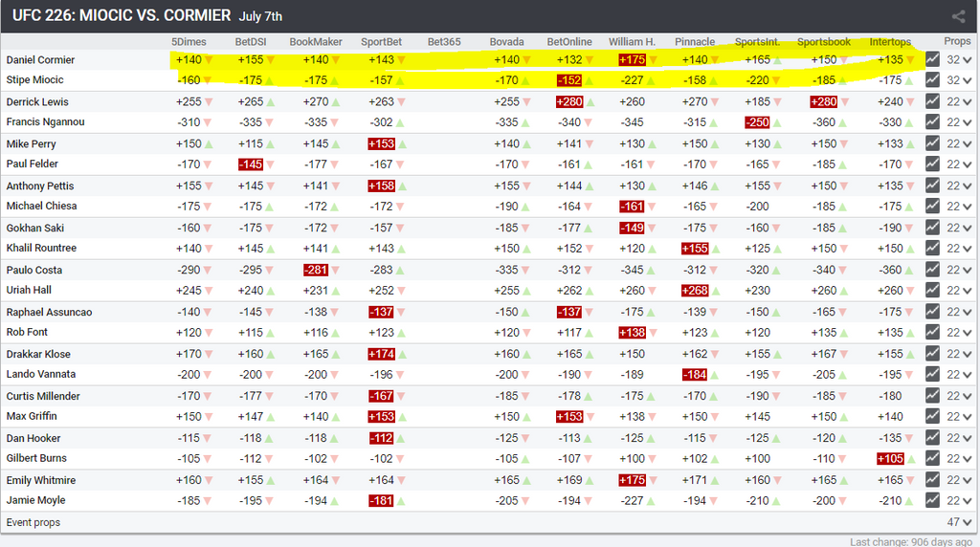Expand the 22 props for Mike Perry
This screenshot has height=547, width=980.
pyautogui.click(x=959, y=143)
